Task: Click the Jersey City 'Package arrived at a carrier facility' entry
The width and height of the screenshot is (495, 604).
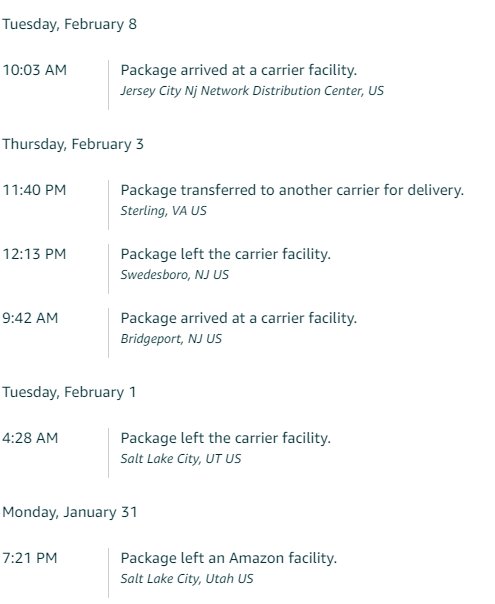Action: coord(239,70)
